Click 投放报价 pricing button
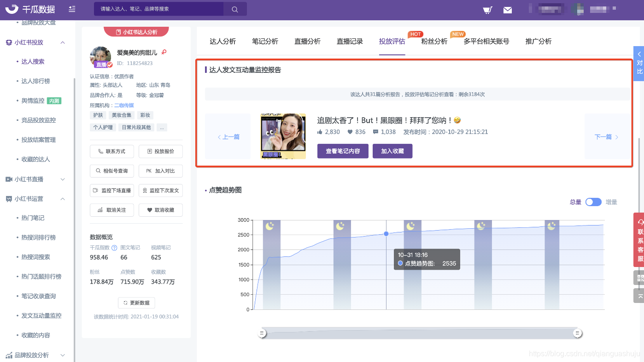 point(160,151)
